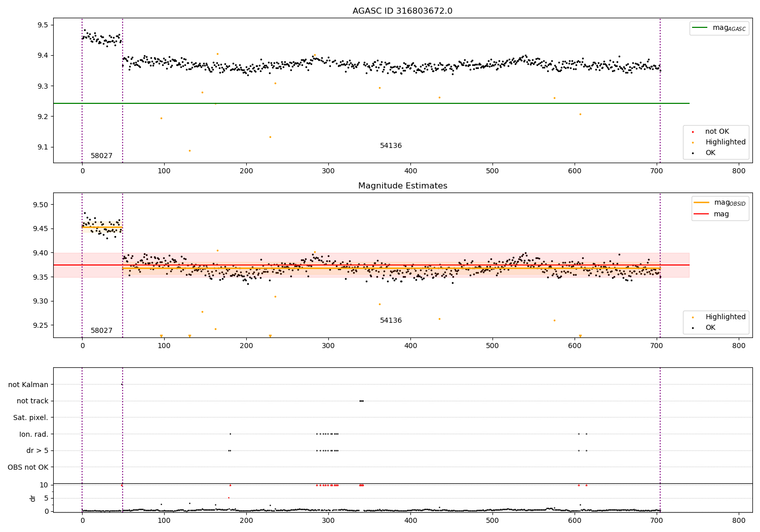Click the 'Ion. rad.' row label
The image size is (760, 532).
tap(34, 434)
